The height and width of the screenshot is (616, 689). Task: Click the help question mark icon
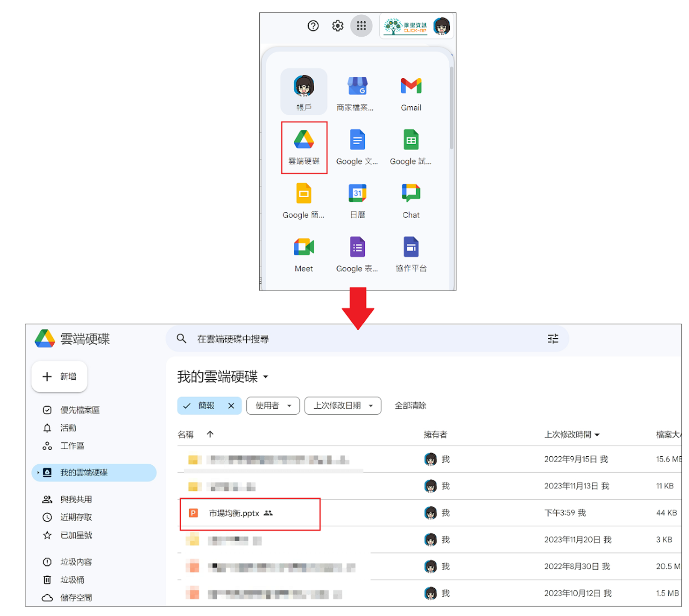click(313, 26)
